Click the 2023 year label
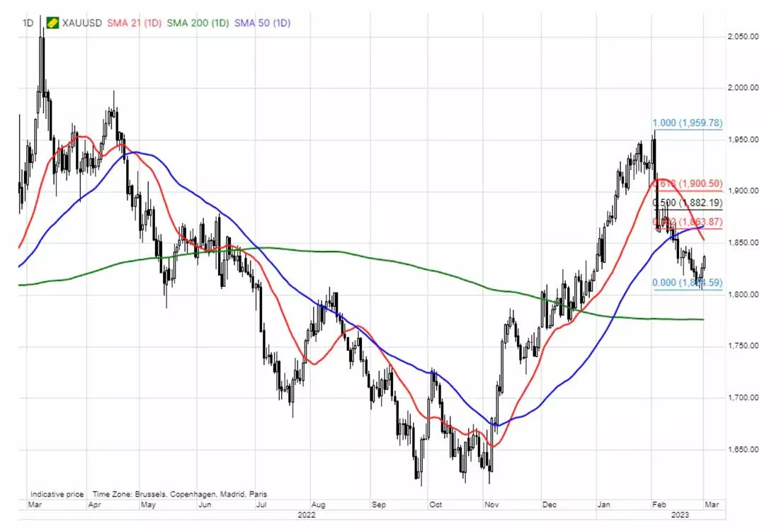779x532 pixels. click(x=680, y=515)
